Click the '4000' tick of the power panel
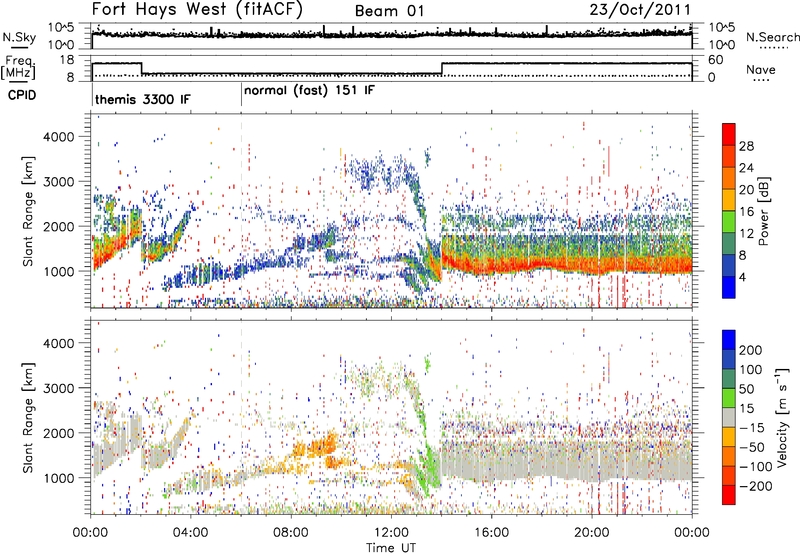The image size is (800, 554). (58, 137)
